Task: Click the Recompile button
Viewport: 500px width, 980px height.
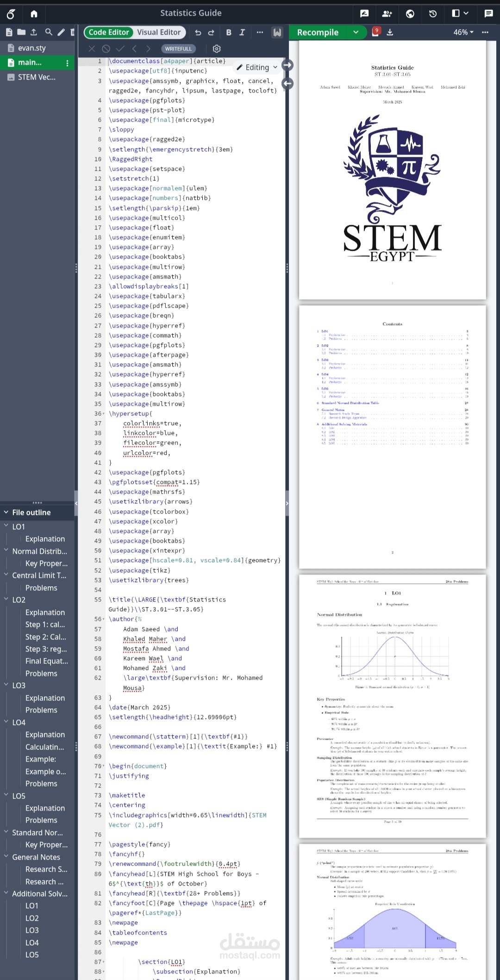Action: [318, 32]
